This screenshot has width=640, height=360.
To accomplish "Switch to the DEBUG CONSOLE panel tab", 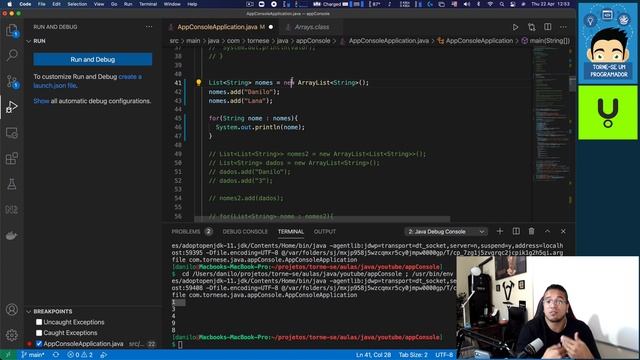I will [x=245, y=231].
